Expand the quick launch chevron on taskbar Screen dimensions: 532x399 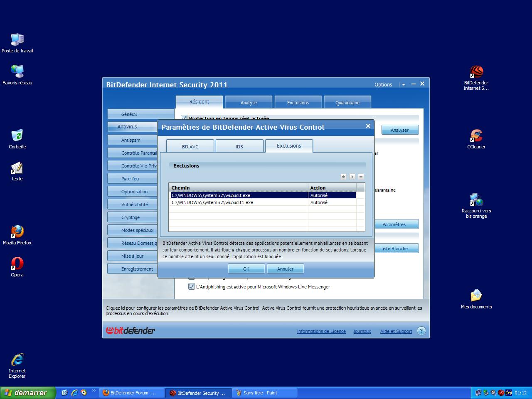coord(94,391)
